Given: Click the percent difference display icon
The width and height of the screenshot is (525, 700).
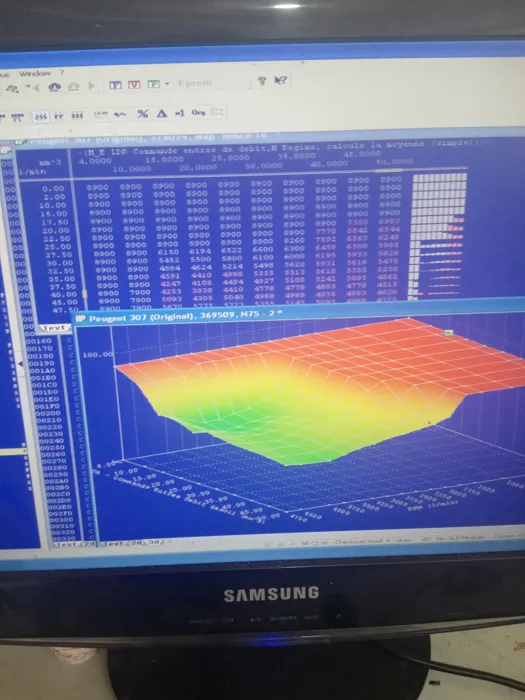Looking at the screenshot, I should (x=142, y=114).
